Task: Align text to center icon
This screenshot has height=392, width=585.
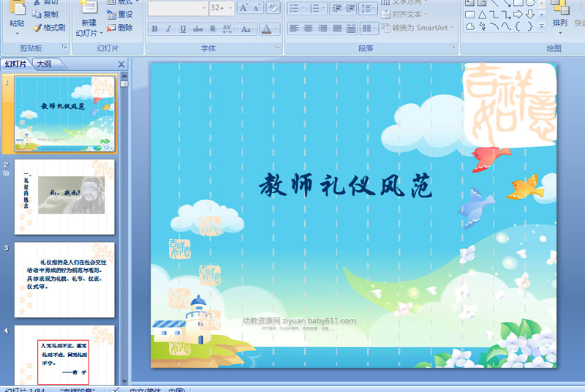Action: pos(309,29)
